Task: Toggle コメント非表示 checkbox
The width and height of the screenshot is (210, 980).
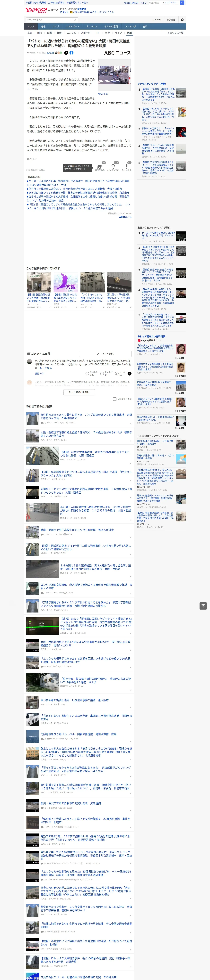Action: pyautogui.click(x=115, y=399)
